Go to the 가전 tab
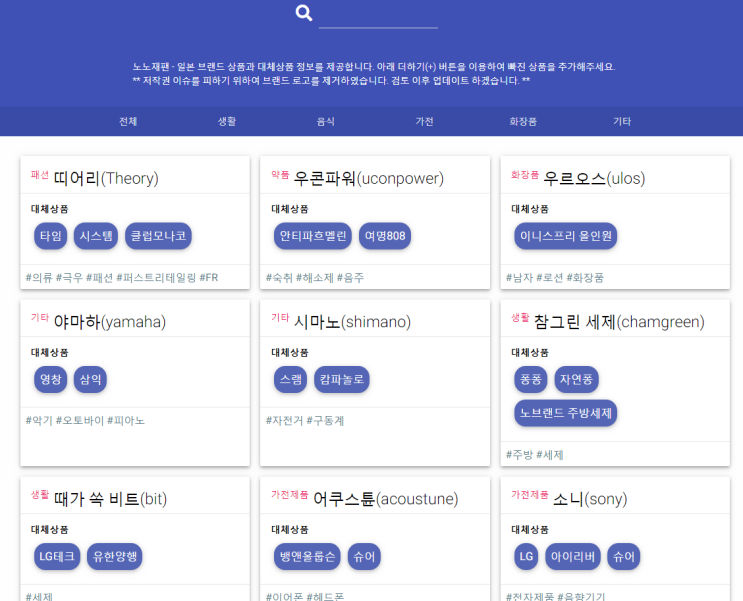 coord(424,121)
